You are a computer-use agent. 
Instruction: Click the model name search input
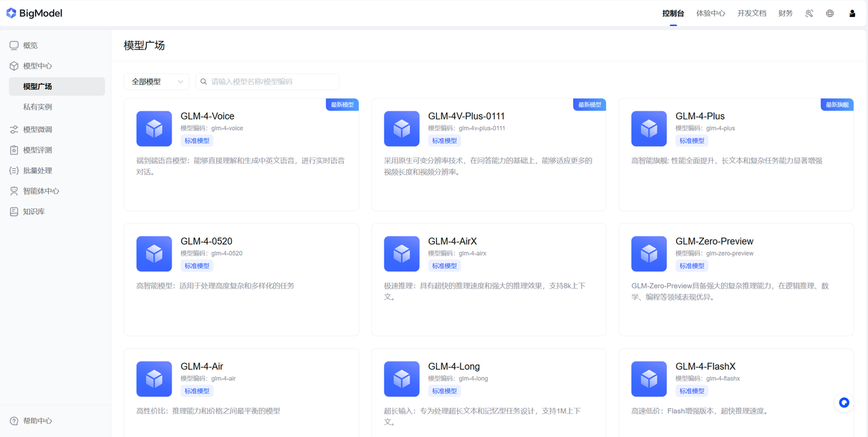tap(267, 81)
